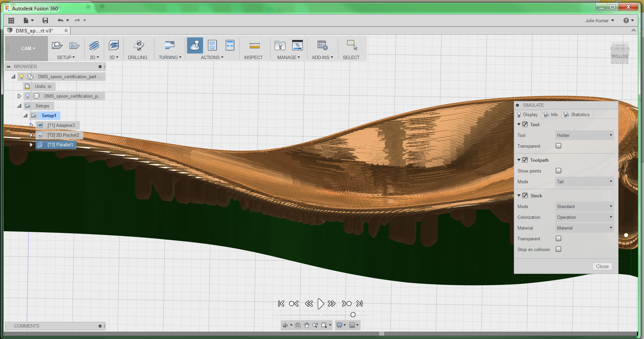Image resolution: width=644 pixels, height=339 pixels.
Task: Toggle DMS_spoon_certification_p body lightbulb visibility
Action: [28, 96]
